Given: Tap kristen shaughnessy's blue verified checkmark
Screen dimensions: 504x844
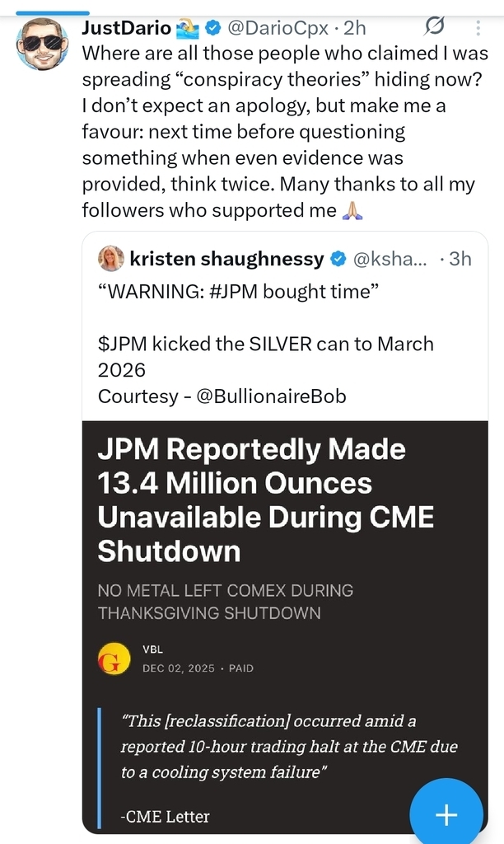Looking at the screenshot, I should tap(338, 259).
